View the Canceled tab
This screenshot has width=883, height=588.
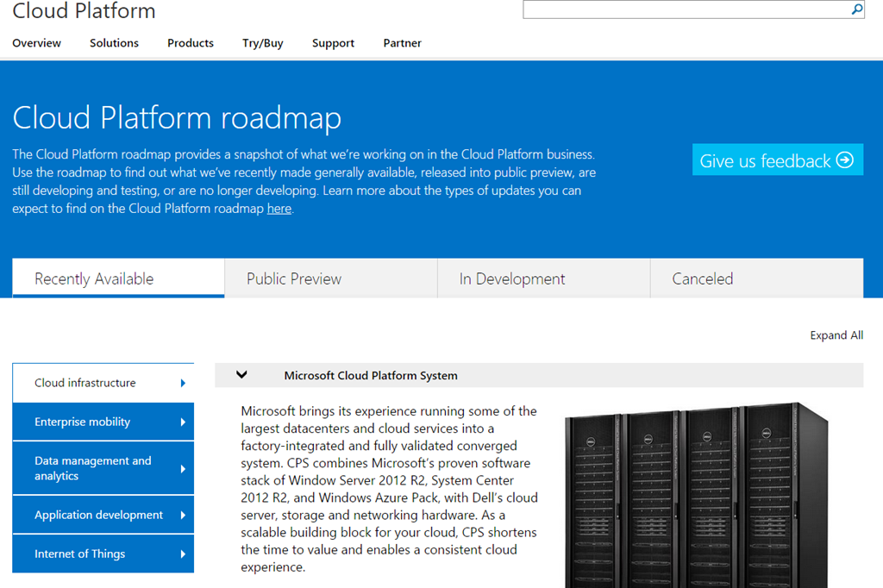coord(755,278)
